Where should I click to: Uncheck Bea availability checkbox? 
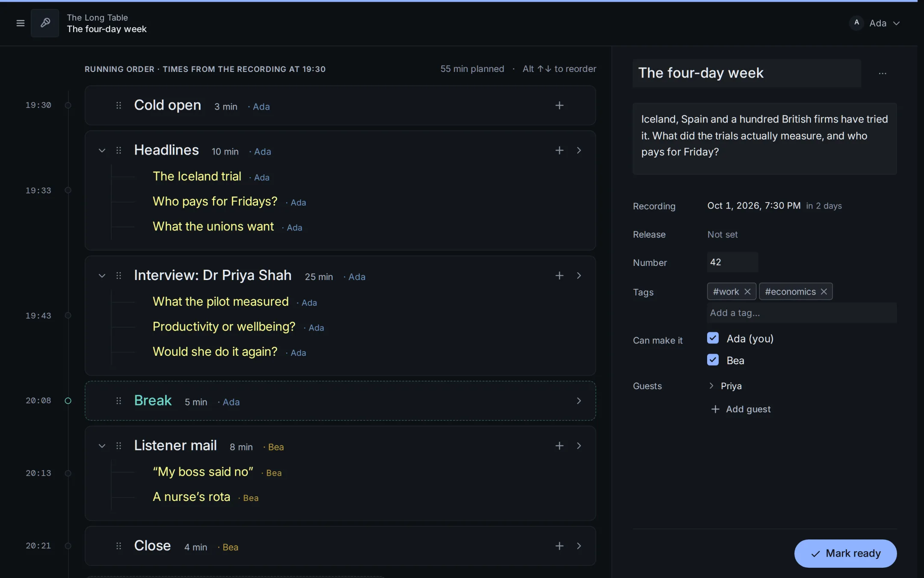pos(713,360)
